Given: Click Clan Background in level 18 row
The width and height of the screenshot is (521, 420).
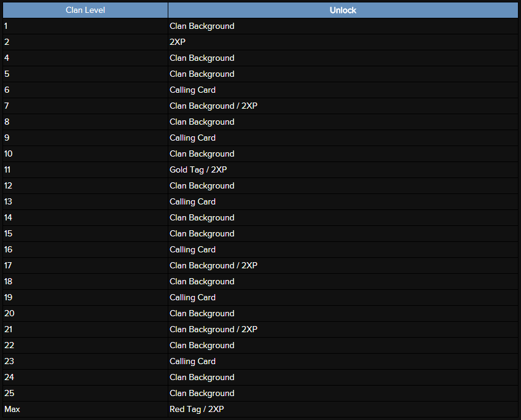Looking at the screenshot, I should (x=343, y=281).
